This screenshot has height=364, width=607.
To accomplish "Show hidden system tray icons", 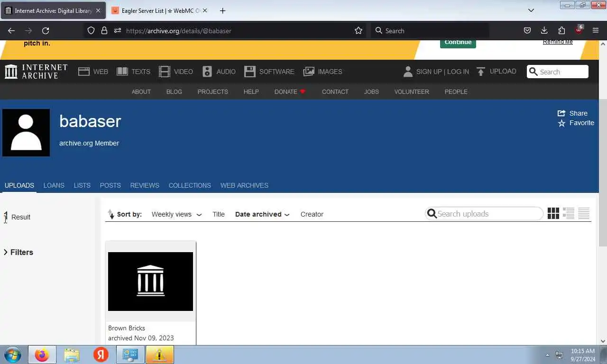I will coord(547,355).
